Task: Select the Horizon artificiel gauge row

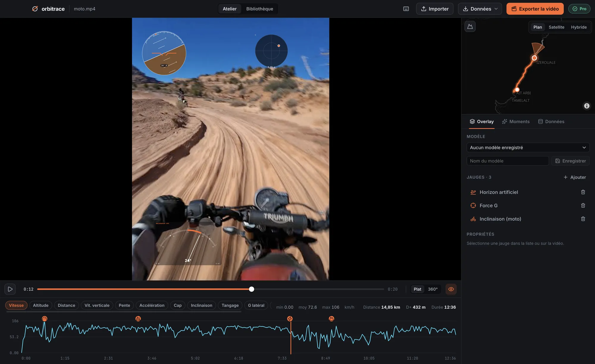Action: (528, 192)
